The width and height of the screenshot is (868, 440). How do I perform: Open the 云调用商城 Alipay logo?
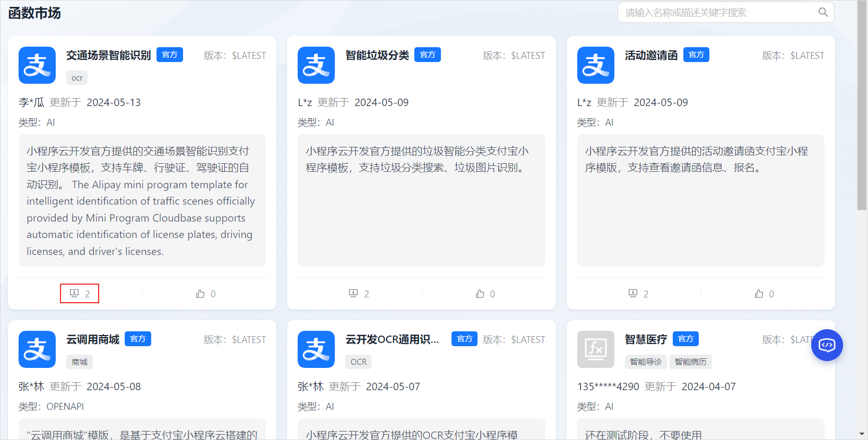[x=37, y=349]
